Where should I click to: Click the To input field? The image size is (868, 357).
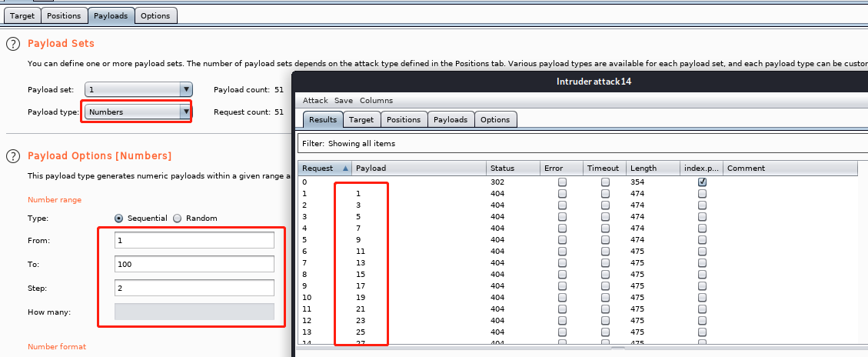(x=195, y=264)
